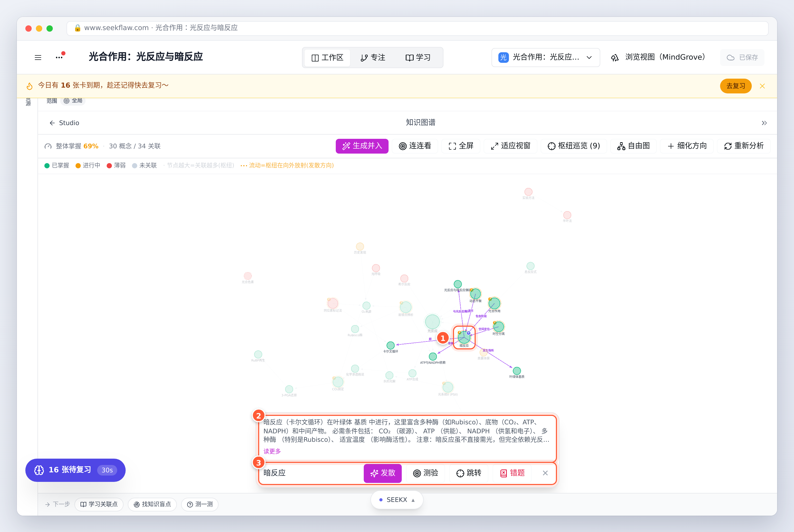Select the 时空分离 node
794x532 pixels.
tap(498, 327)
